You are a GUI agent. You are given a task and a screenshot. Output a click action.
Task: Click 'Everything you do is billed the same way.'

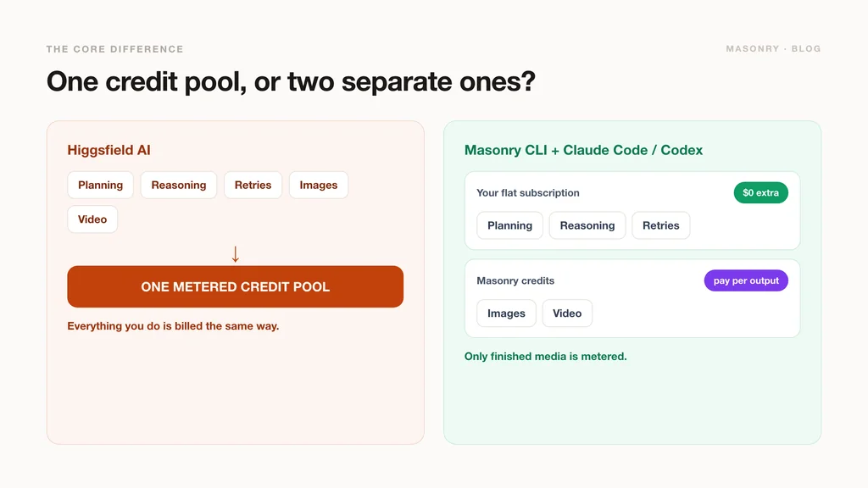tap(173, 326)
